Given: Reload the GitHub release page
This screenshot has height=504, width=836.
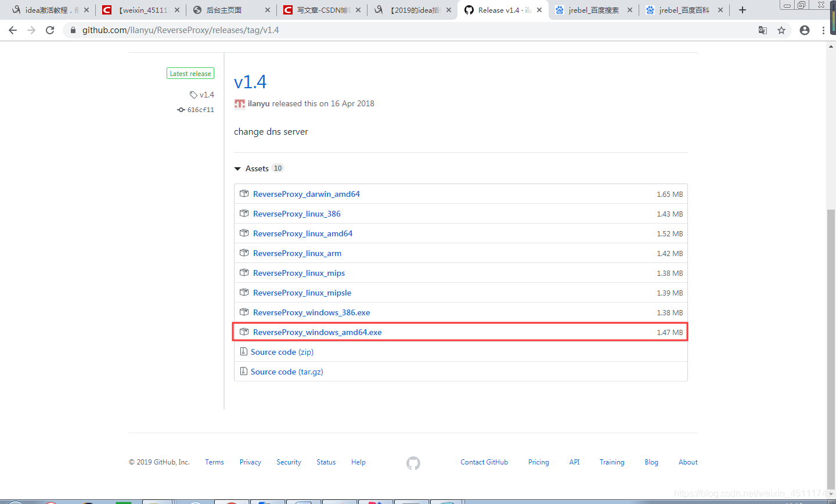Looking at the screenshot, I should click(x=50, y=30).
